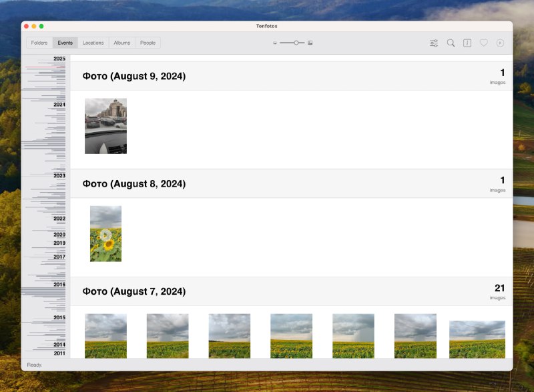The height and width of the screenshot is (392, 534).
Task: Switch to the Folders tab
Action: pos(39,43)
